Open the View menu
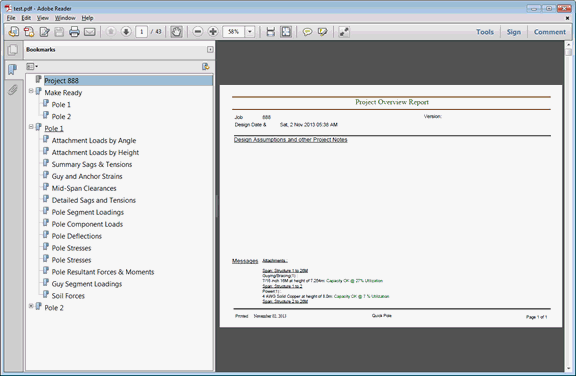Screen dimensions: 576x376 43,18
